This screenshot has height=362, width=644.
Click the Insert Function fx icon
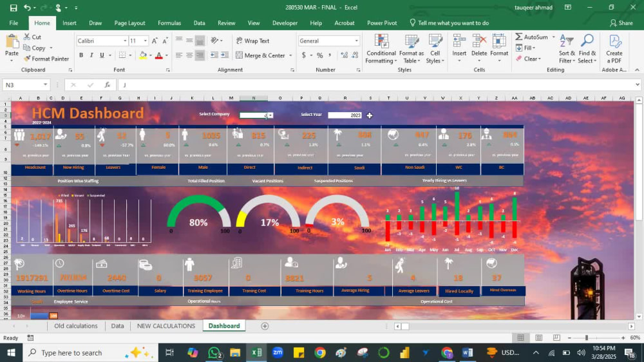click(107, 84)
